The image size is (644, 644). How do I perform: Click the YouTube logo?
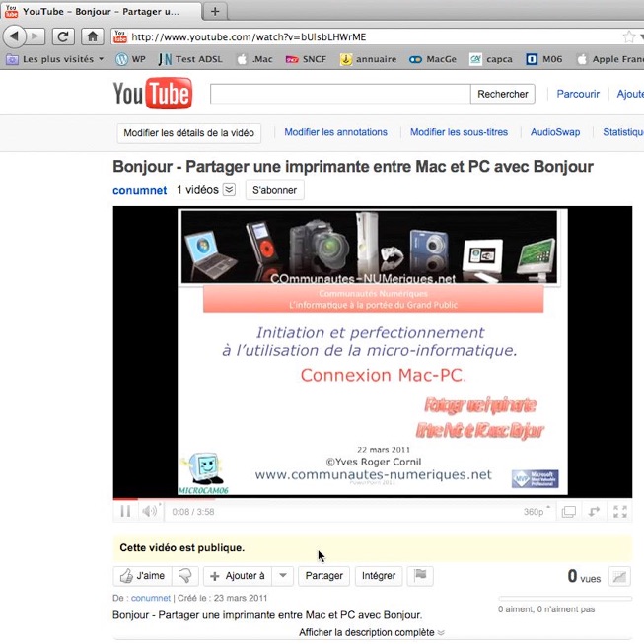point(153,94)
